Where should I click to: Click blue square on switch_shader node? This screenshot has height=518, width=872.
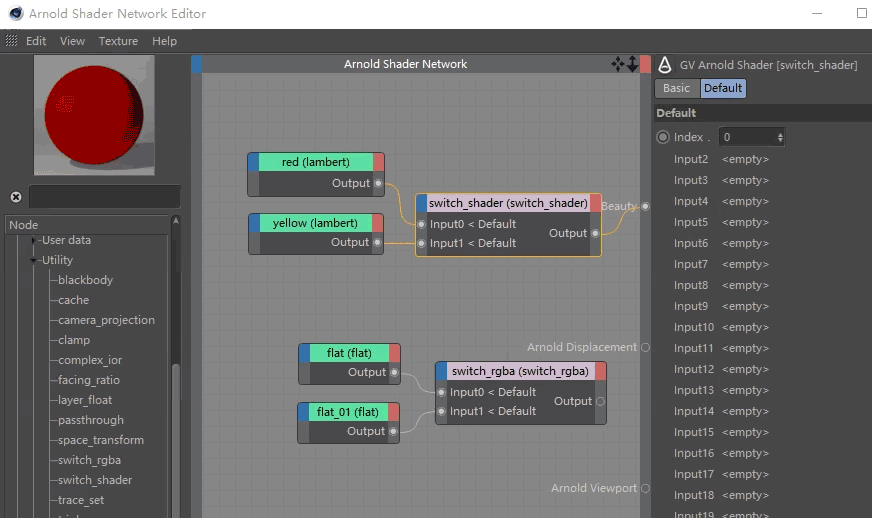(422, 203)
